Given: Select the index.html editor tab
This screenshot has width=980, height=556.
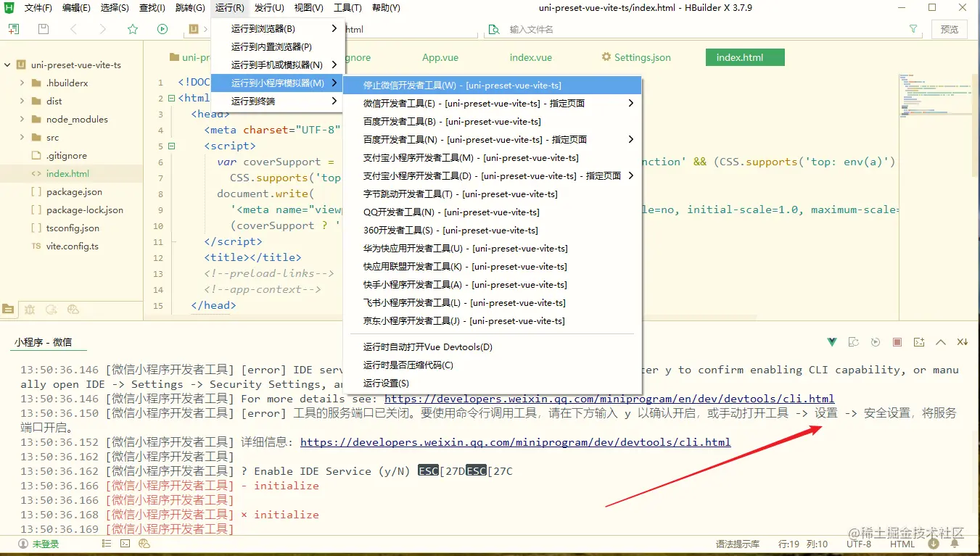Looking at the screenshot, I should pyautogui.click(x=745, y=58).
